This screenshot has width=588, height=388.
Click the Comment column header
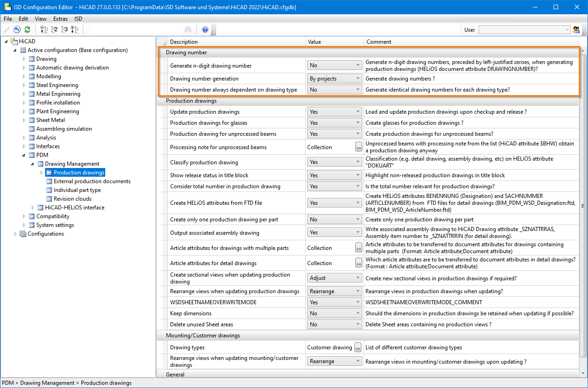click(x=472, y=42)
